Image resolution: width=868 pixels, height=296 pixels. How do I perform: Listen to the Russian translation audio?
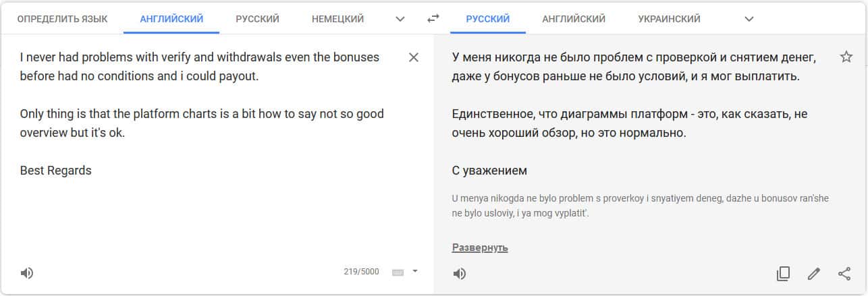click(x=460, y=273)
